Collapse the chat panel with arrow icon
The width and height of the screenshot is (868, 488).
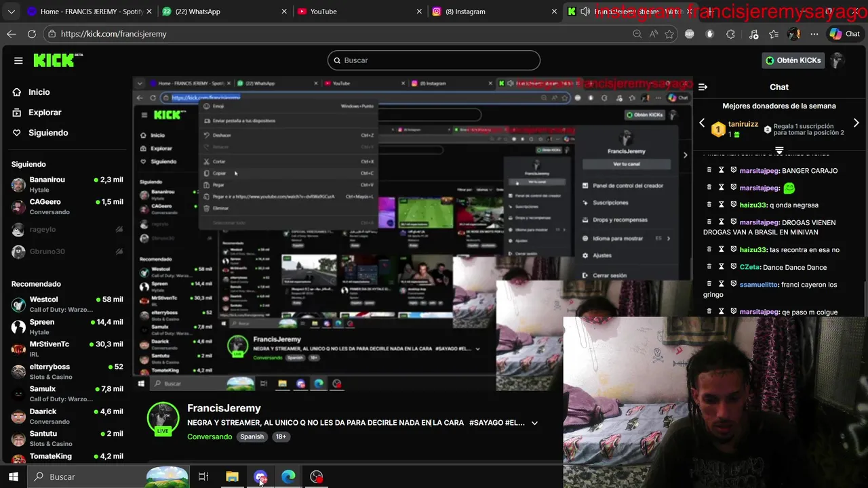(703, 87)
